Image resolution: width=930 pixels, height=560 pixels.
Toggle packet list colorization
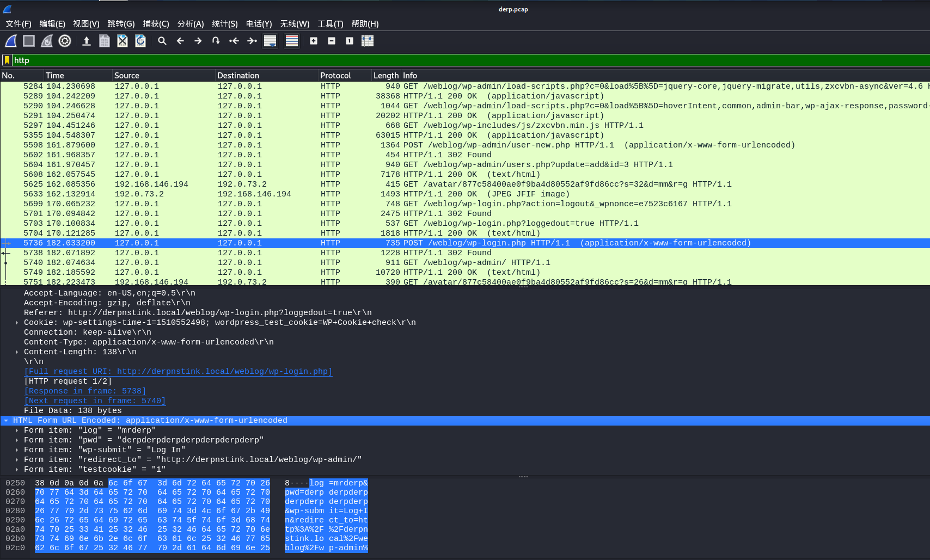292,41
